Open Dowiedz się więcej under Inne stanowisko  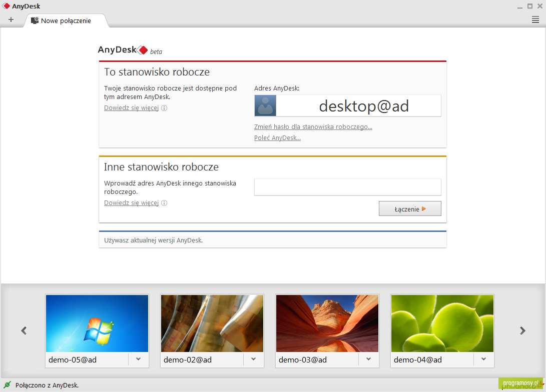[x=131, y=203]
